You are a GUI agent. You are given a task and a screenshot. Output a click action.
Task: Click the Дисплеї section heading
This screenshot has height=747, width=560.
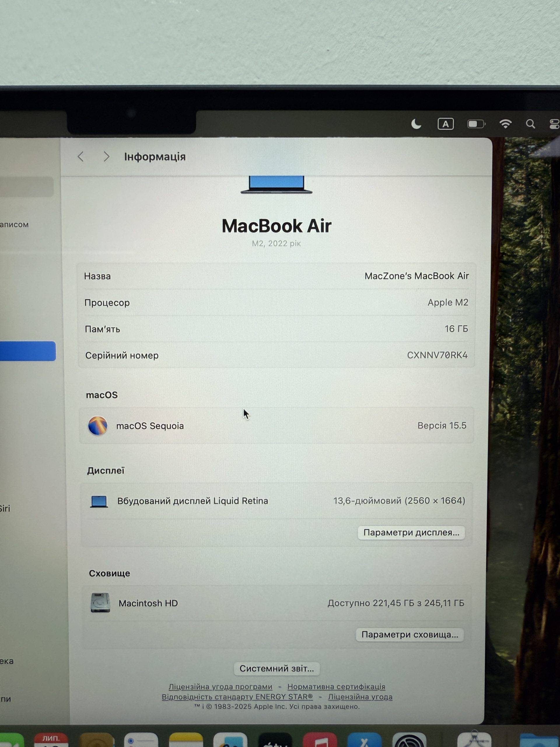click(x=106, y=470)
